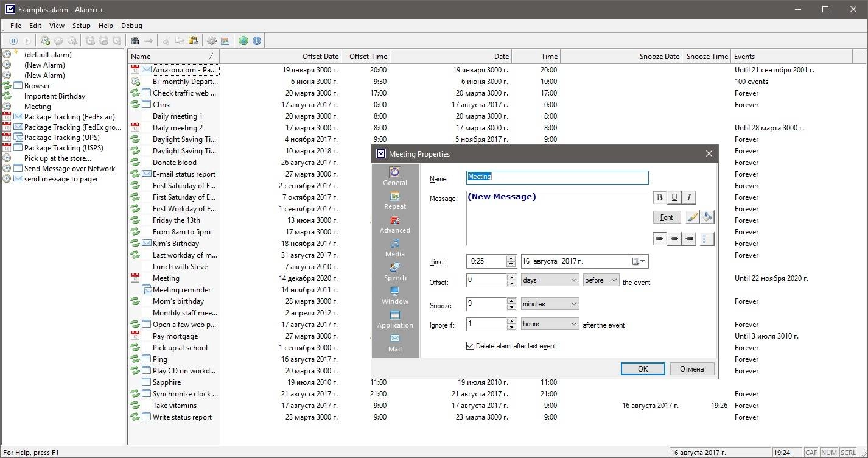Align message text right

coord(688,239)
